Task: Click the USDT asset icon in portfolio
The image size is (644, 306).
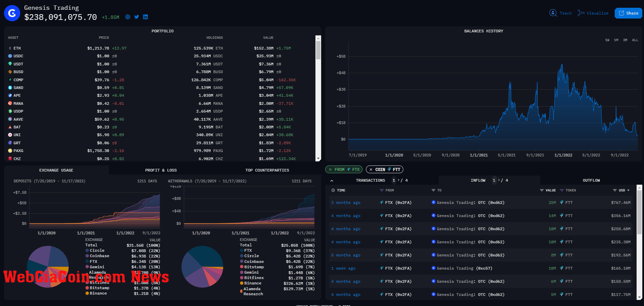Action: click(10, 64)
